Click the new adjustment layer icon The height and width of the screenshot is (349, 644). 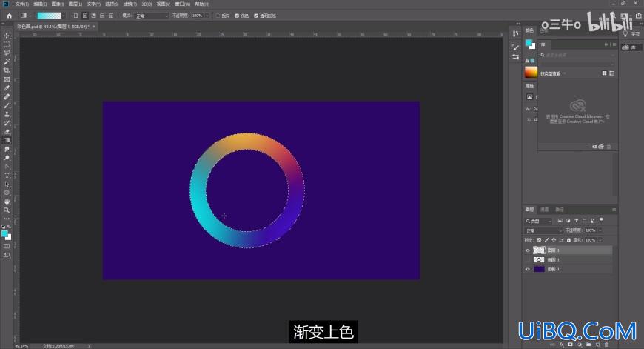(580, 345)
